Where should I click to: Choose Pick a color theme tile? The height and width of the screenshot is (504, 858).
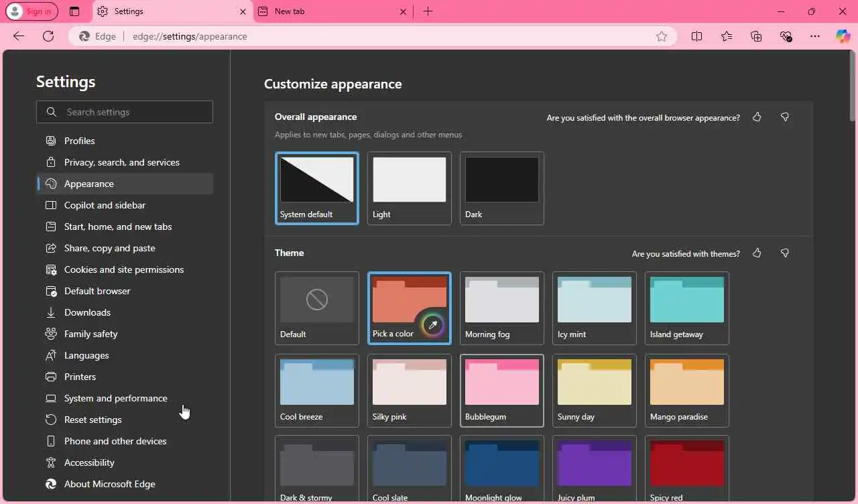coord(410,308)
